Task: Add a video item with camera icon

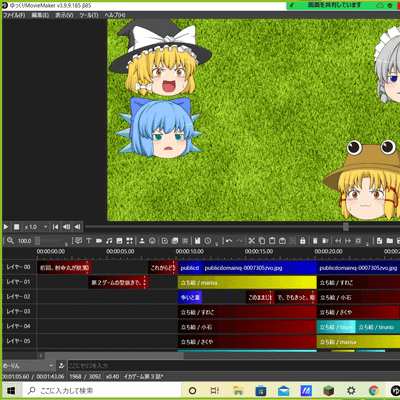Action: point(99,240)
